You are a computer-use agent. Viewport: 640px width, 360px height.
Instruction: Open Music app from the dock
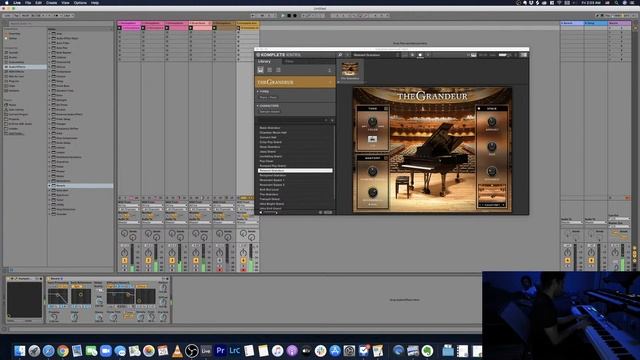click(278, 350)
